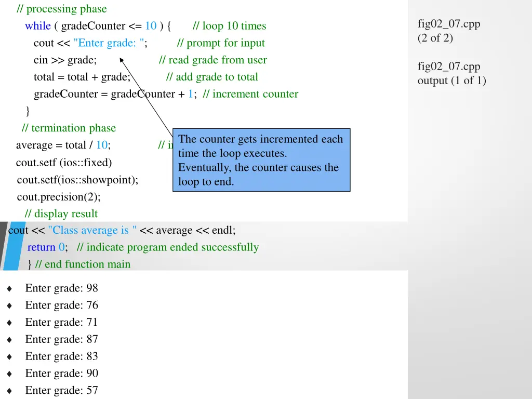The width and height of the screenshot is (532, 399).
Task: Click the '// loop 10 times' comment
Action: pyautogui.click(x=229, y=26)
